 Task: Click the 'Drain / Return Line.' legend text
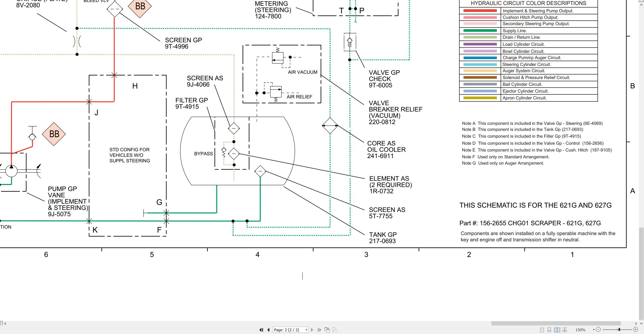point(521,37)
